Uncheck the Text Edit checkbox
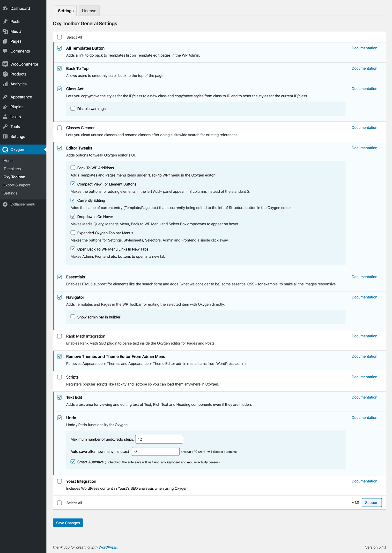Viewport: 392px width, 553px height. pos(59,397)
